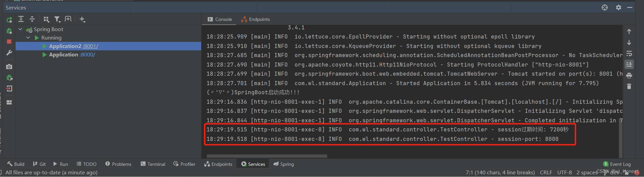The width and height of the screenshot is (644, 177).
Task: Open the Event Log
Action: click(x=617, y=164)
